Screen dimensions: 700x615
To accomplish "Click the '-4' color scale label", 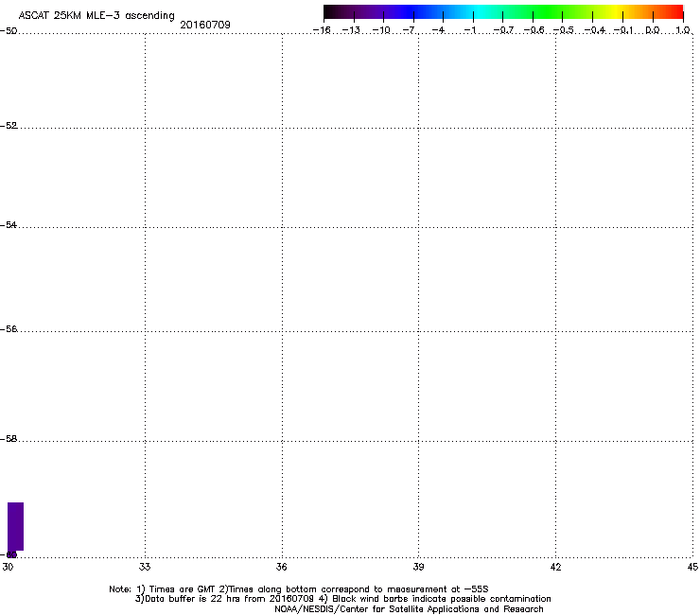I will pos(438,30).
